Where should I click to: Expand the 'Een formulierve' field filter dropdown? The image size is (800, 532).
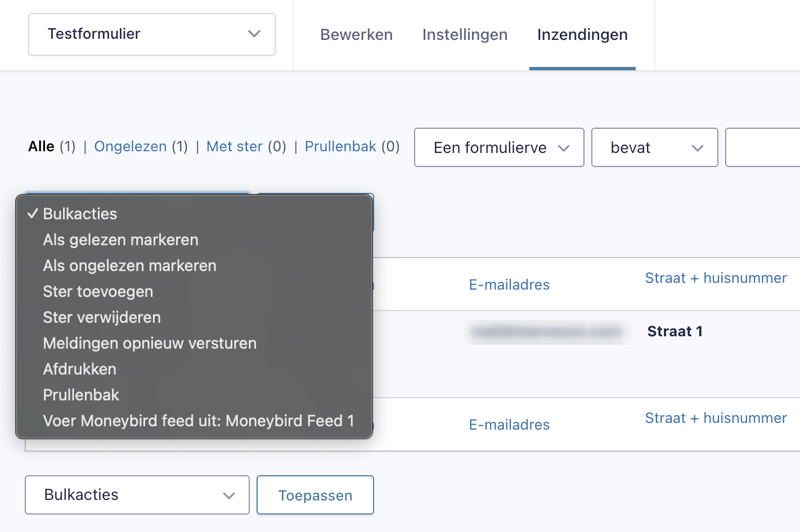pos(499,148)
